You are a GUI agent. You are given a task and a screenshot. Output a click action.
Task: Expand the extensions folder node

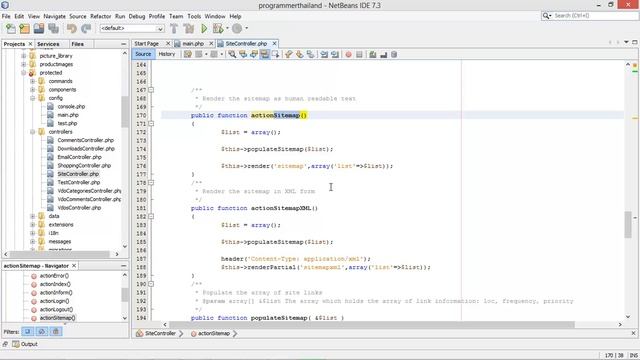32,224
